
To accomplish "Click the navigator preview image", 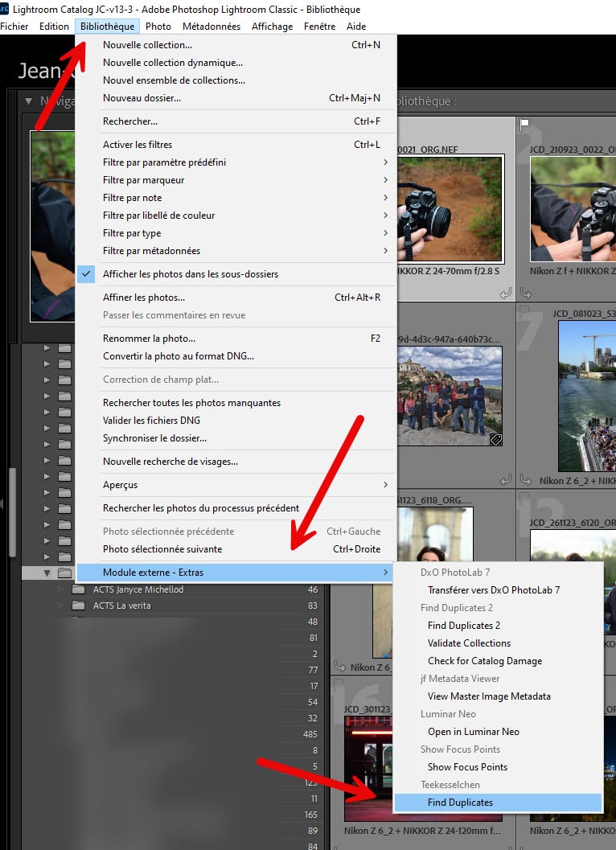I will pyautogui.click(x=52, y=226).
